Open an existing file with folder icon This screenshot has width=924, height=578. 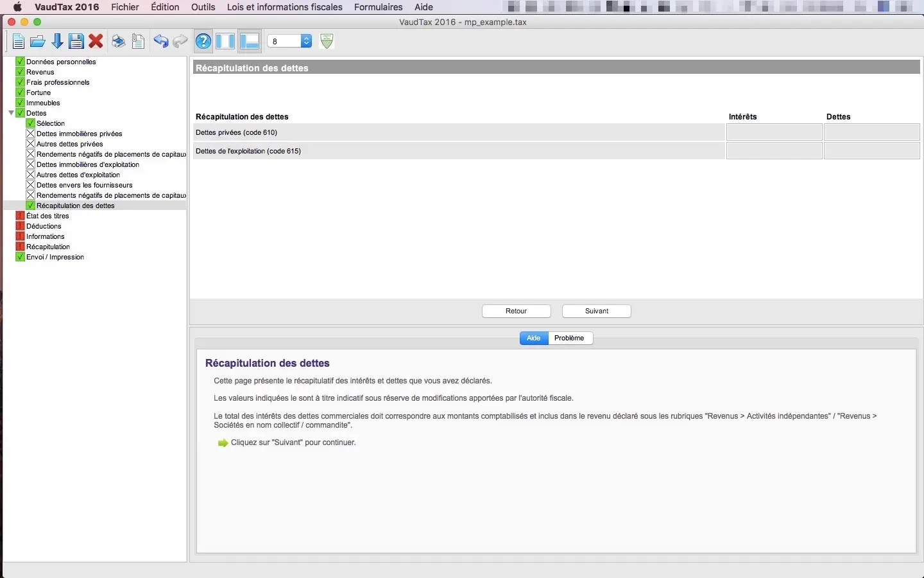click(x=38, y=42)
